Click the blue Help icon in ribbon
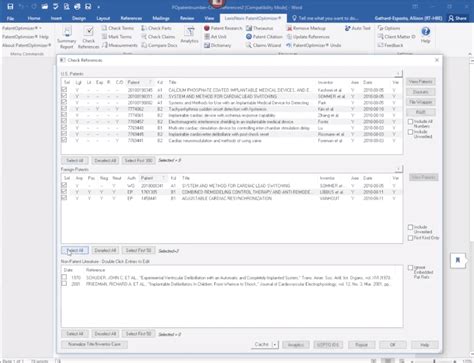 pyautogui.click(x=425, y=32)
